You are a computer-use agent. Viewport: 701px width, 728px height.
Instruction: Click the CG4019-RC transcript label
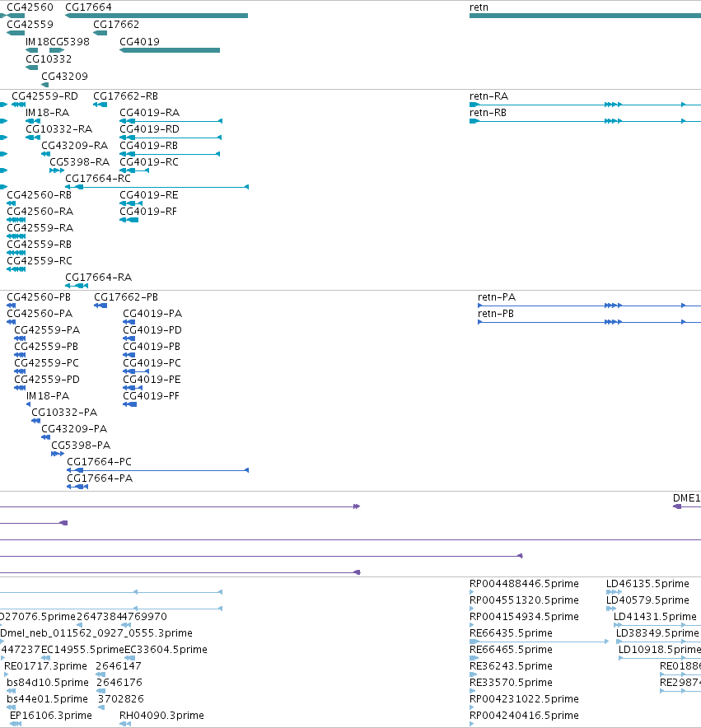(x=148, y=162)
